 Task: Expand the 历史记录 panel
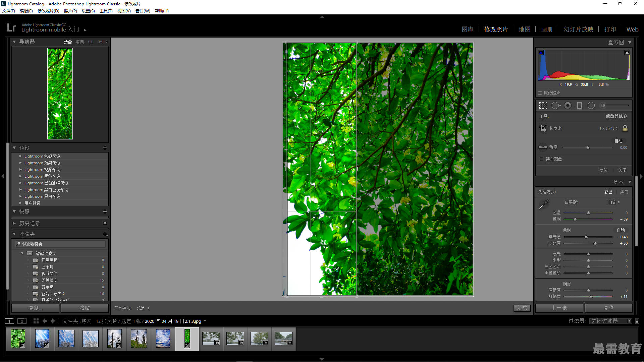pos(14,223)
